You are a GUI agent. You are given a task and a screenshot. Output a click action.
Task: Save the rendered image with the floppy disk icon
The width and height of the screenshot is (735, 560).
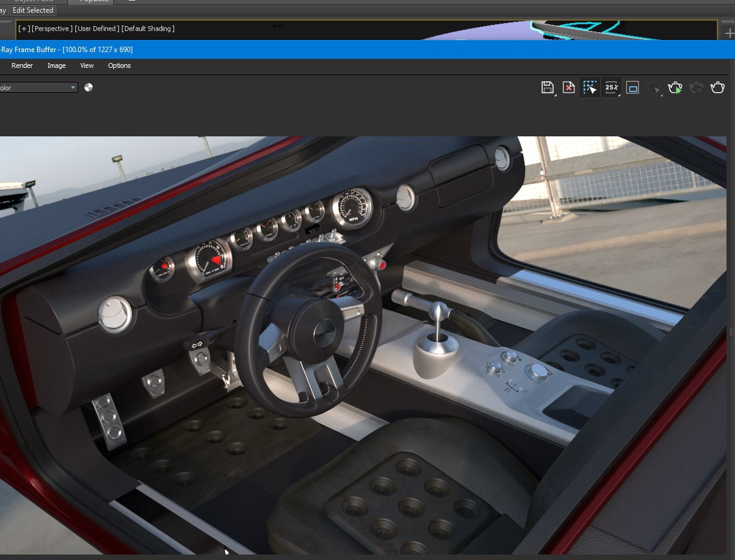(x=547, y=87)
